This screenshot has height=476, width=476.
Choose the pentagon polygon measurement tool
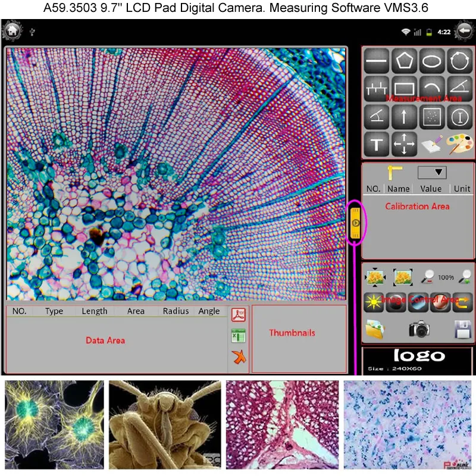(405, 61)
